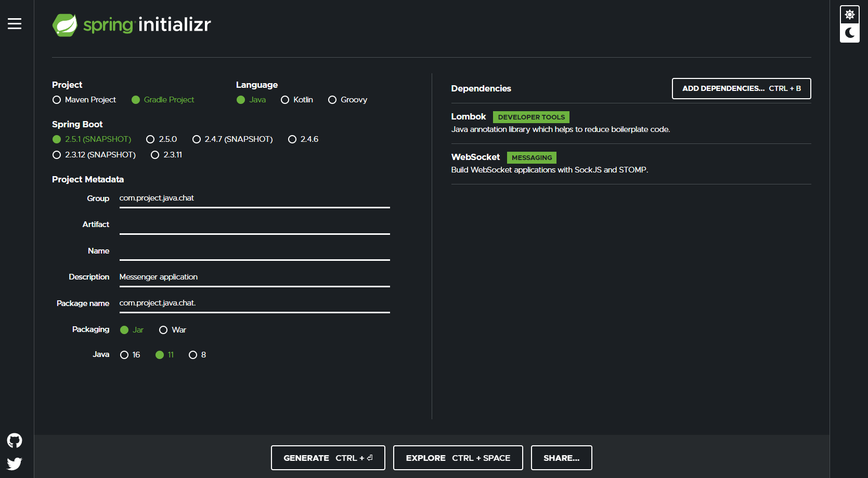Focus the empty Name field
The width and height of the screenshot is (868, 478).
[x=255, y=251]
